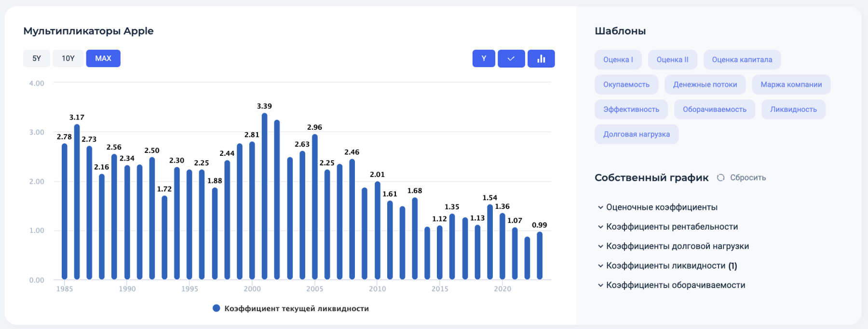Select the MAX time range

click(x=103, y=58)
